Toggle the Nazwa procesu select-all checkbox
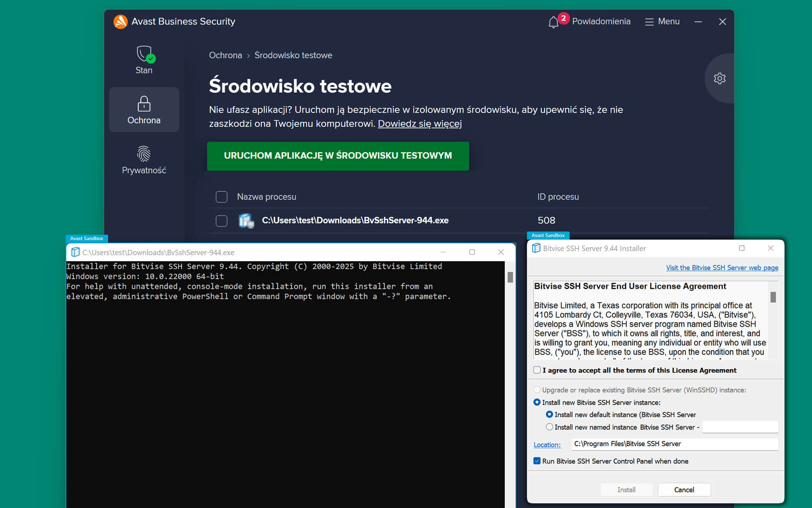This screenshot has height=508, width=812. coord(222,197)
